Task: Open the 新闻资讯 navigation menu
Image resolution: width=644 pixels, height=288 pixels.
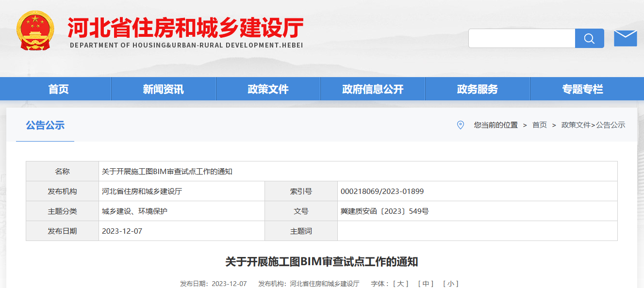Action: pos(164,89)
